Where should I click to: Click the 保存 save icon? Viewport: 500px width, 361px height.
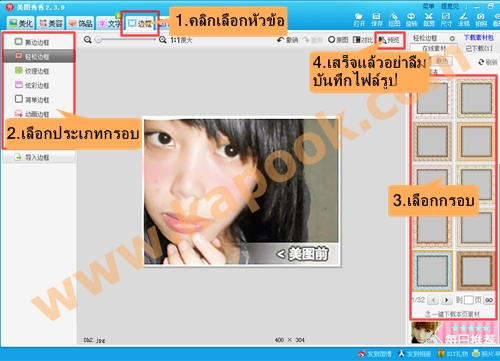377,20
